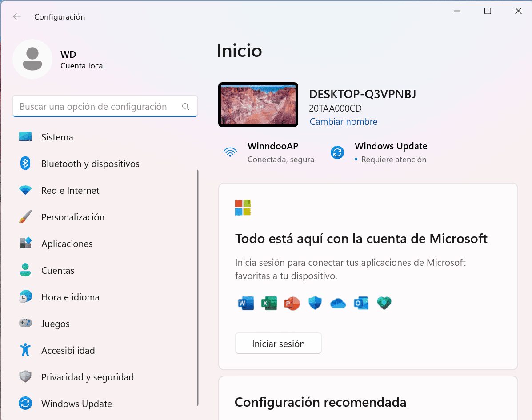Click the search magnifier icon

[x=186, y=107]
